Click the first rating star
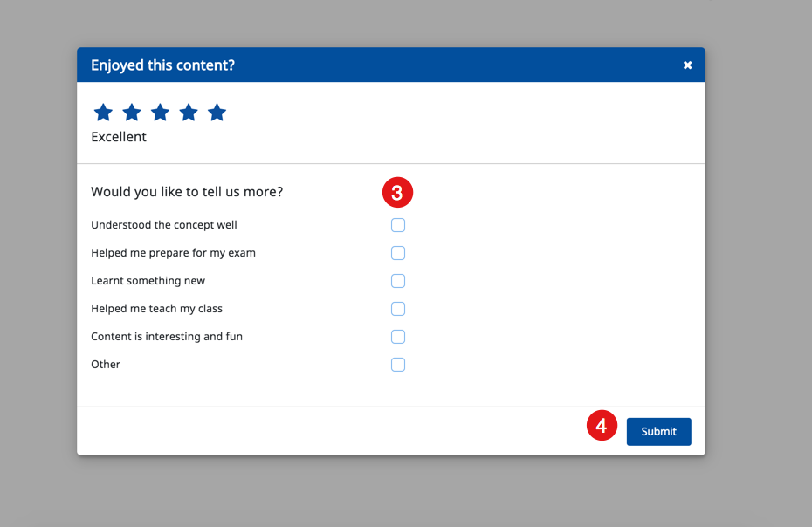812x527 pixels. (x=103, y=113)
